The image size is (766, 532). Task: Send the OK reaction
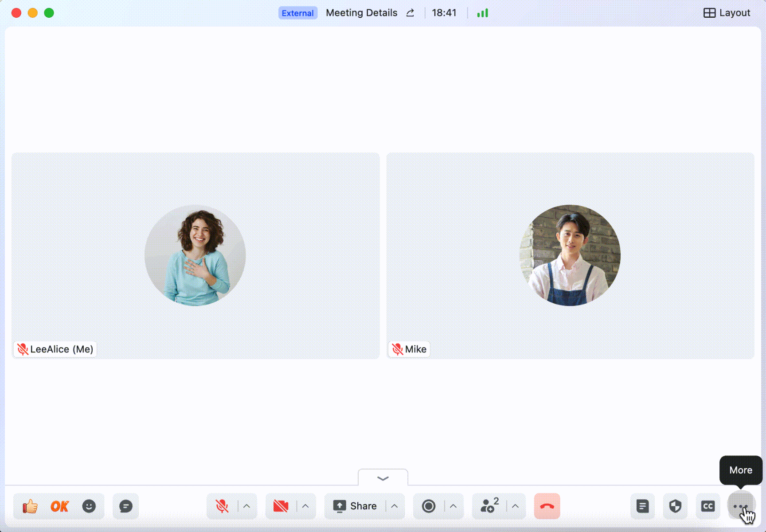[59, 506]
